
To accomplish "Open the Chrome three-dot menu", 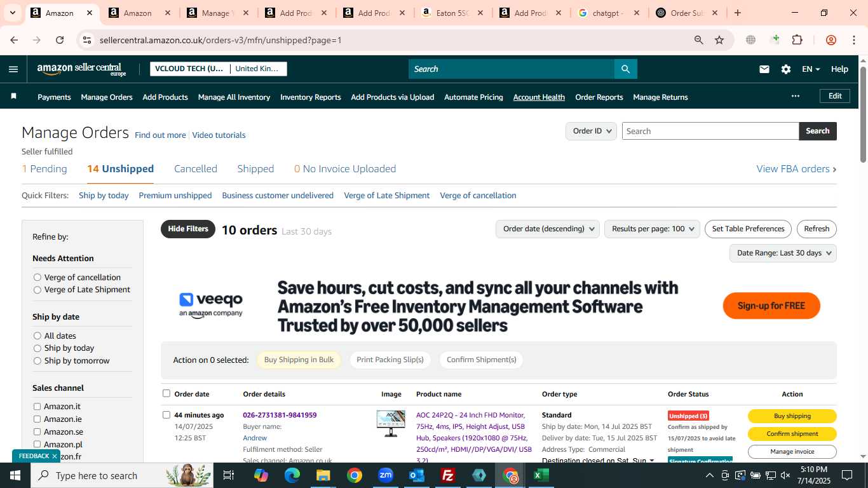I will point(853,40).
